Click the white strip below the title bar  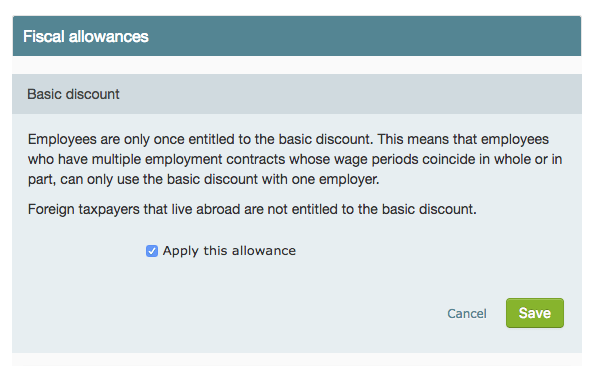[297, 65]
